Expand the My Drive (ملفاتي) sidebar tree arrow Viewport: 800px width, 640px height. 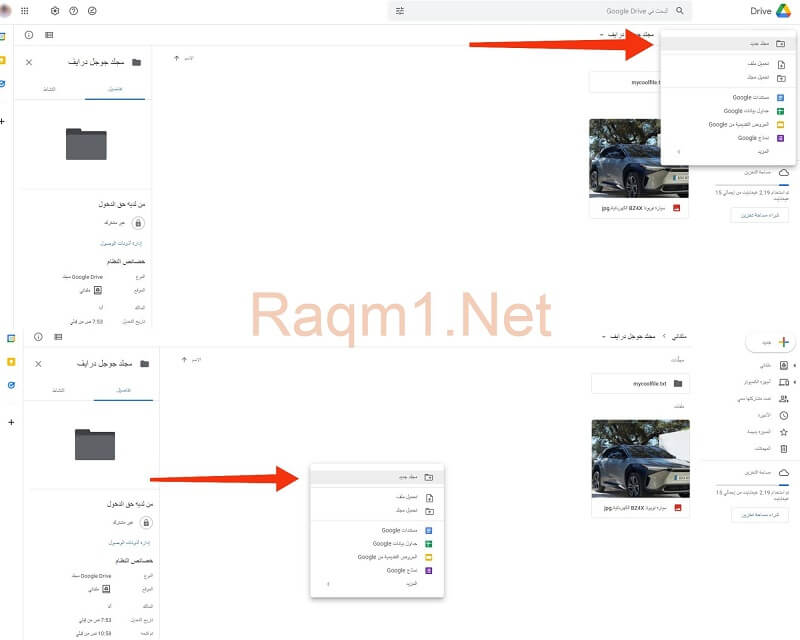pos(795,366)
